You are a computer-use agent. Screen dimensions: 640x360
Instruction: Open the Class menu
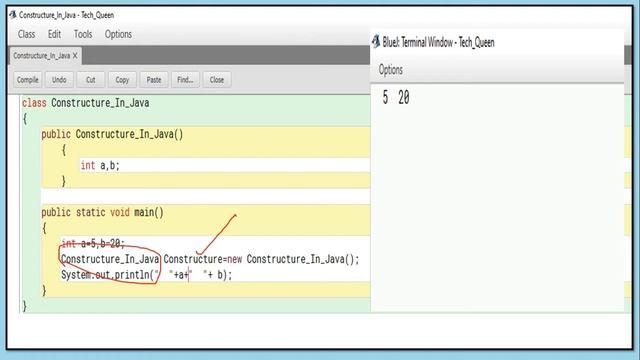(27, 34)
